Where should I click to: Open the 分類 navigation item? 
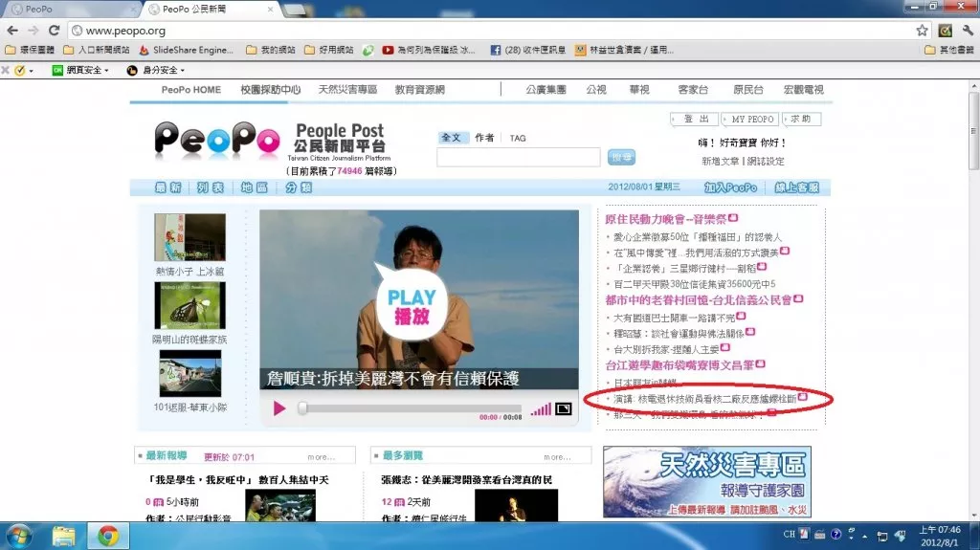pos(299,187)
